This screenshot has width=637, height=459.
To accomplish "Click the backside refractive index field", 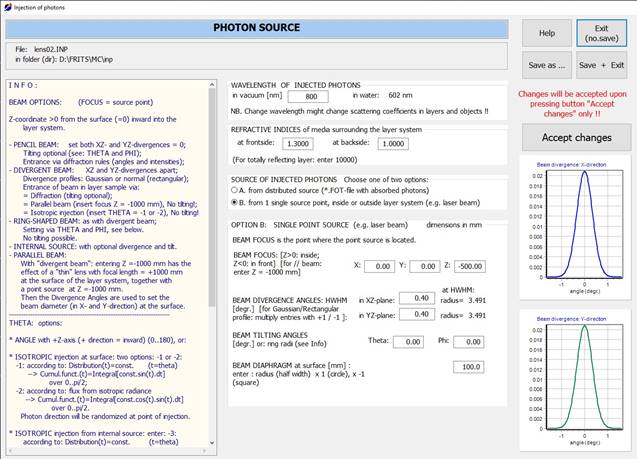I will coord(393,143).
